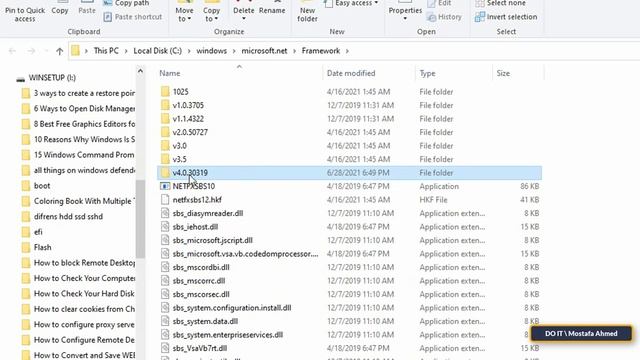This screenshot has width=640, height=360.
Task: Select sbs_mscordbi.dll file icon
Action: [165, 267]
